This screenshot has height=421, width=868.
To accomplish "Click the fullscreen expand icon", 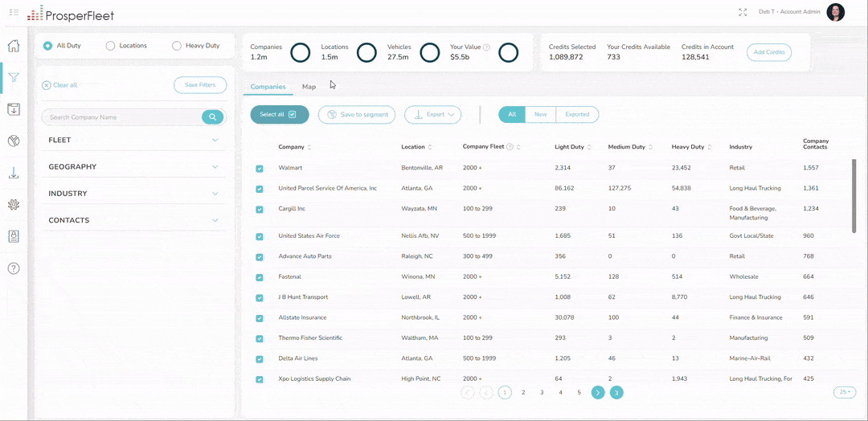I will pos(743,12).
